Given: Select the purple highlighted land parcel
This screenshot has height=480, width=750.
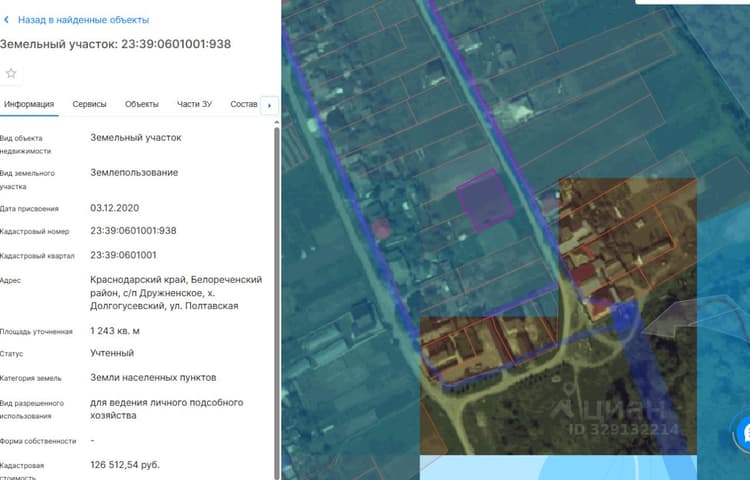Looking at the screenshot, I should (x=485, y=201).
